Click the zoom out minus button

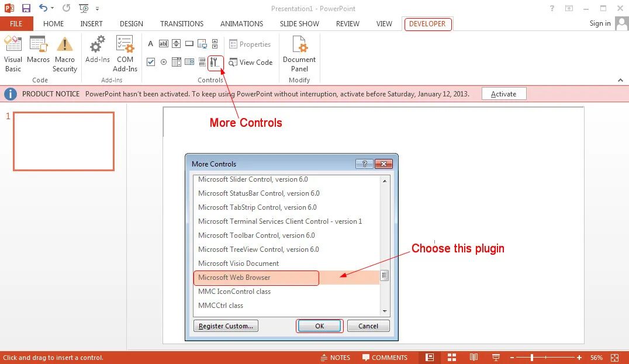(512, 358)
